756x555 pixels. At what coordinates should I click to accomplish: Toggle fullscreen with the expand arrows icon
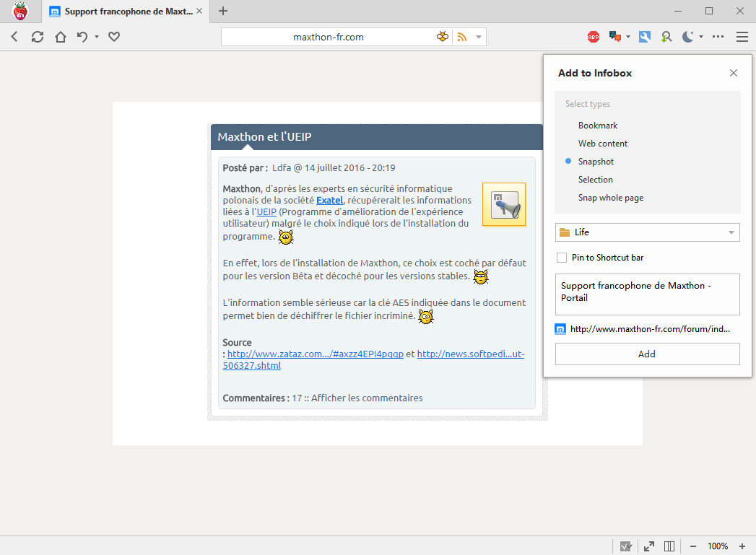(x=649, y=546)
